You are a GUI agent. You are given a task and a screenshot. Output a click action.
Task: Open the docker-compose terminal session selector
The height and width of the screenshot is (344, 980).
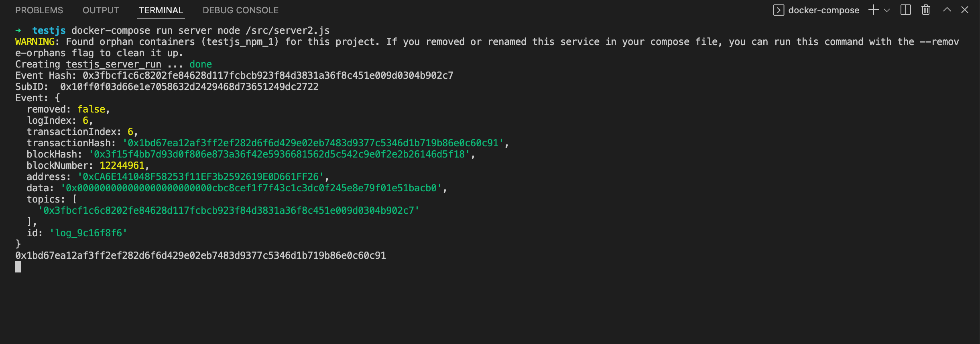tap(825, 10)
